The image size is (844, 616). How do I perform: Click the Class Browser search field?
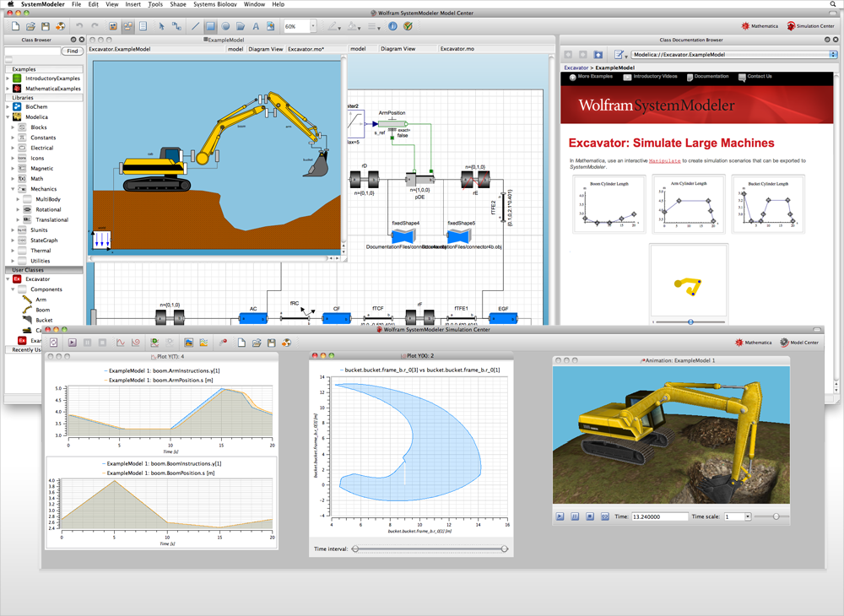click(x=33, y=51)
